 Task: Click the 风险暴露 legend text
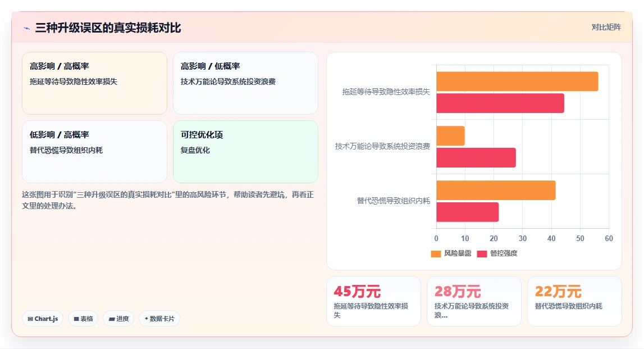pyautogui.click(x=458, y=253)
